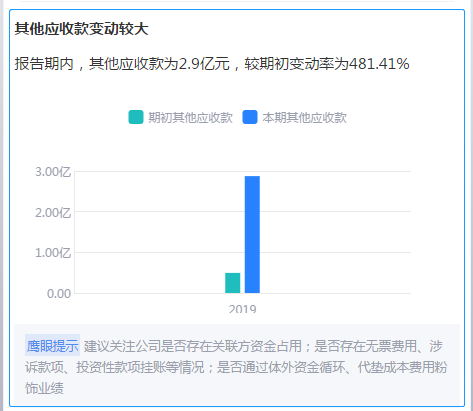Click the blue 本期其他应收款 legend swatch

250,117
